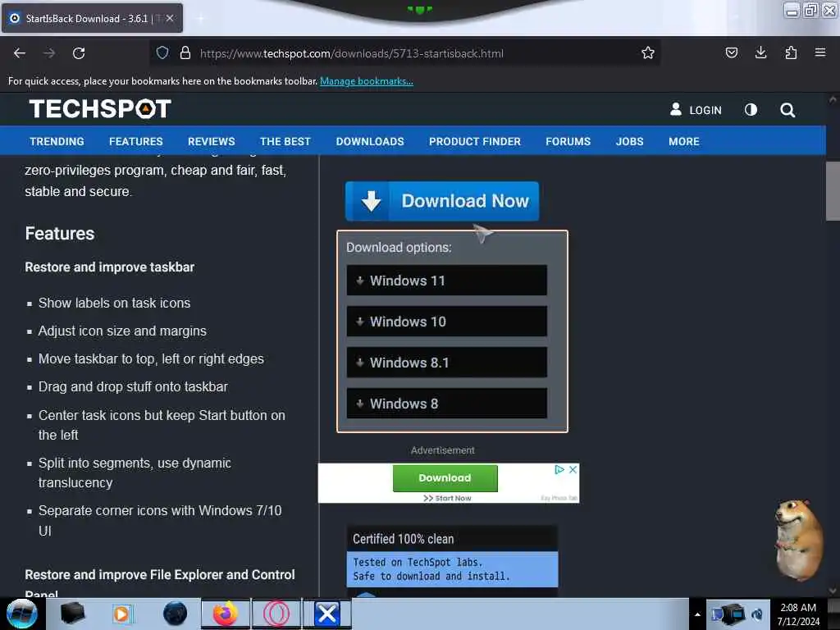This screenshot has height=630, width=840.
Task: Click the 'Drag and drop stuff onto taskbar' text
Action: coord(133,387)
